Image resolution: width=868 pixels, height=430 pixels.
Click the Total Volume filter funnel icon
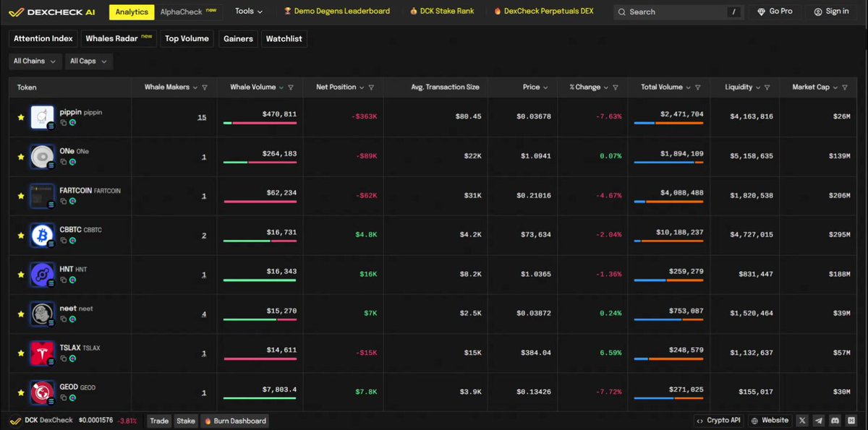(697, 87)
